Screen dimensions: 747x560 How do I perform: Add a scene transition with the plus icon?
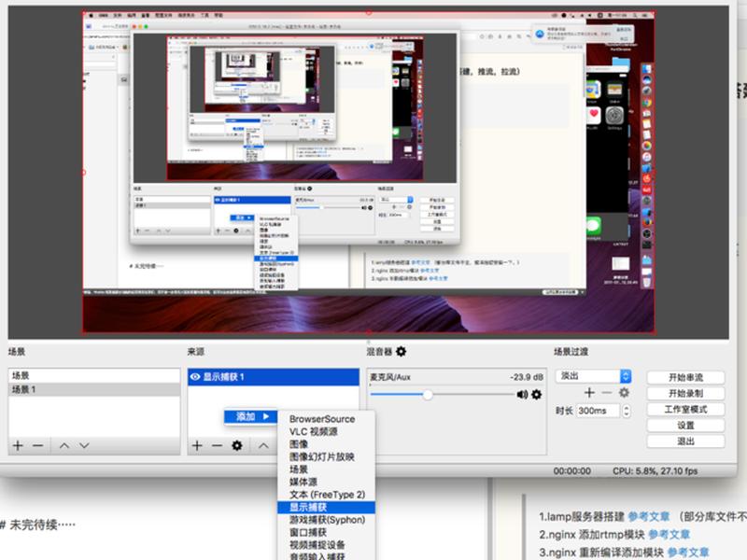tap(589, 392)
